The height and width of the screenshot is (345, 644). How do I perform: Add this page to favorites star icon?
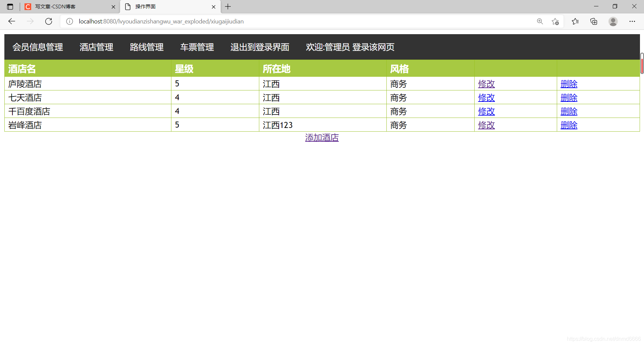[x=555, y=21]
